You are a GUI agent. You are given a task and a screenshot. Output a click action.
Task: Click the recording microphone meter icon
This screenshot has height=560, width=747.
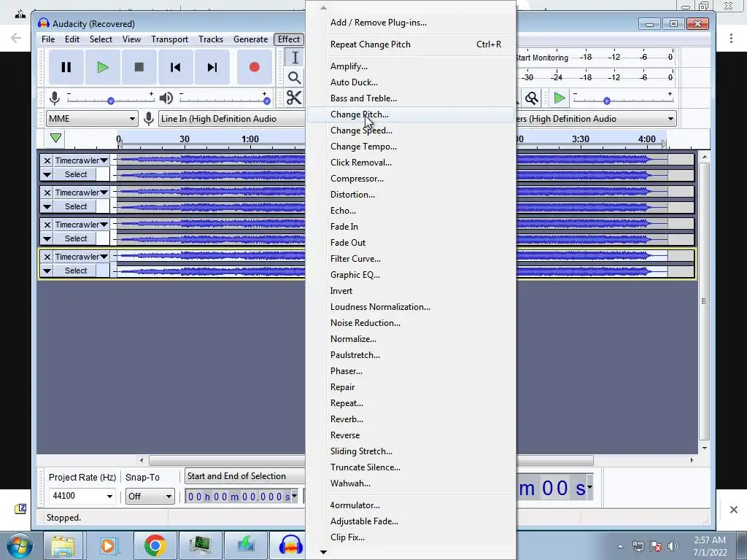pos(55,98)
